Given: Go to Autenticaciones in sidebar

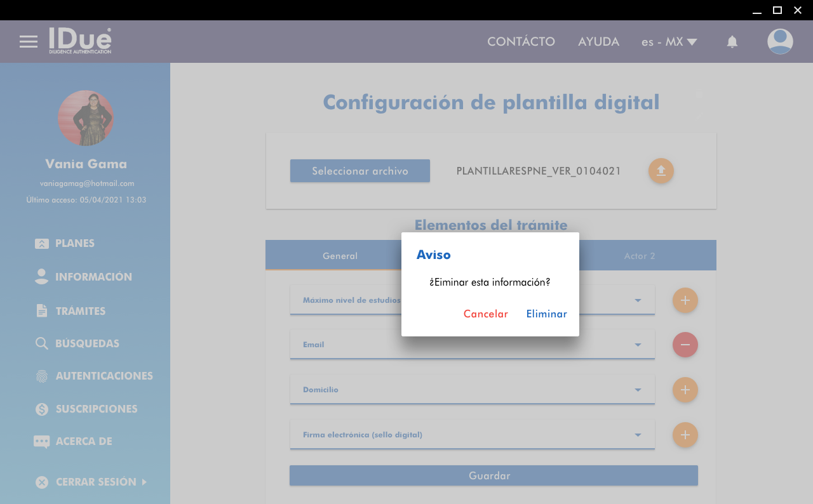Looking at the screenshot, I should point(104,376).
